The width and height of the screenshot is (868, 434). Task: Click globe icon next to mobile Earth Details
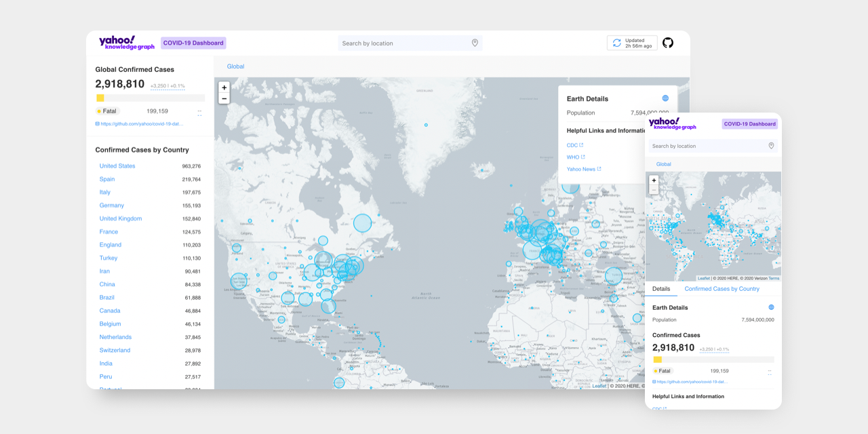771,307
